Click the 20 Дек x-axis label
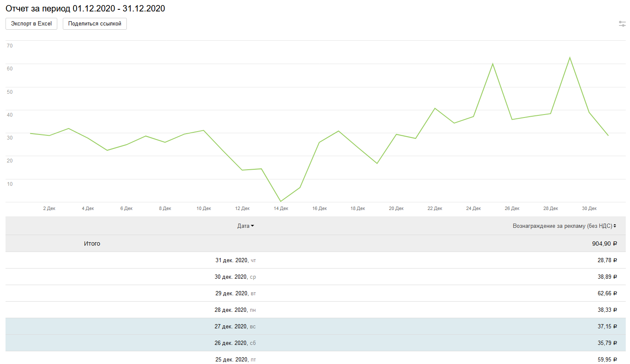Image resolution: width=630 pixels, height=364 pixels. [x=396, y=208]
